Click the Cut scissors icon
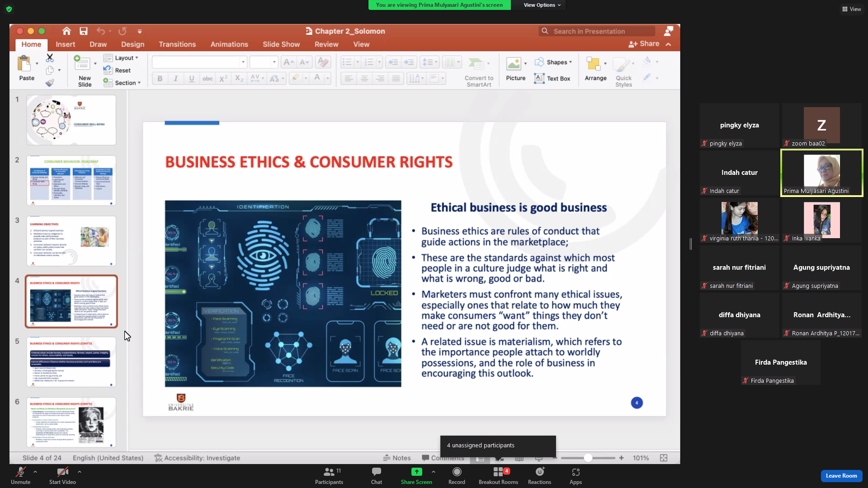 [x=50, y=58]
